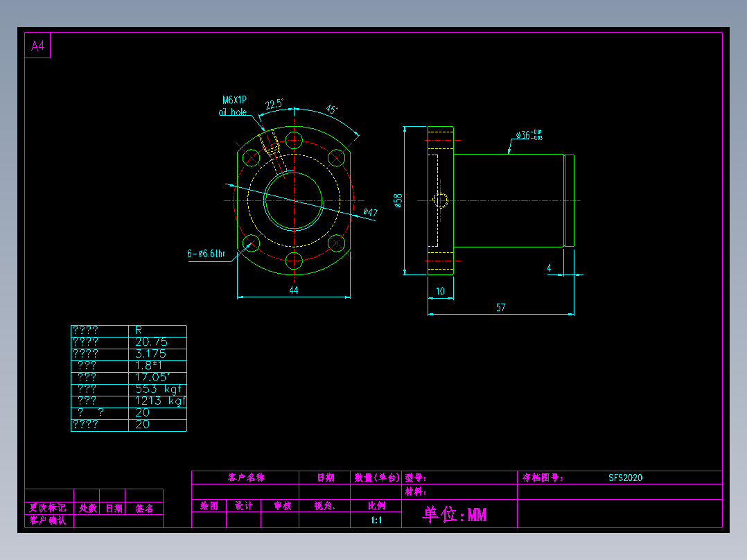Click the 处数 revision cell
This screenshot has height=560, width=747.
coord(87,508)
